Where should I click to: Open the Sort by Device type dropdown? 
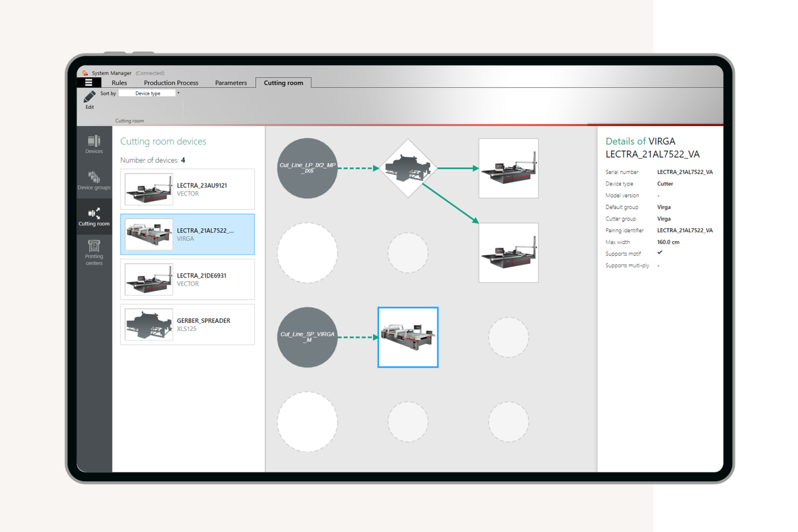click(148, 94)
